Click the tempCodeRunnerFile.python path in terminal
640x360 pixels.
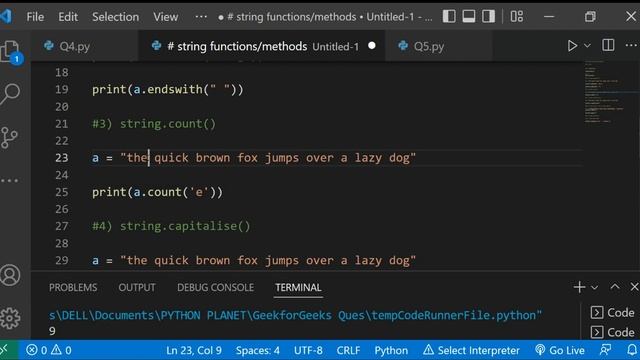(x=456, y=315)
